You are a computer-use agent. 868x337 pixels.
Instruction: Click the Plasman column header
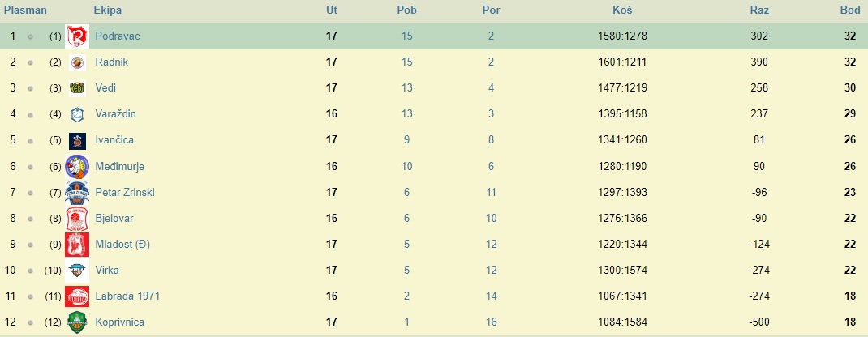[x=26, y=11]
